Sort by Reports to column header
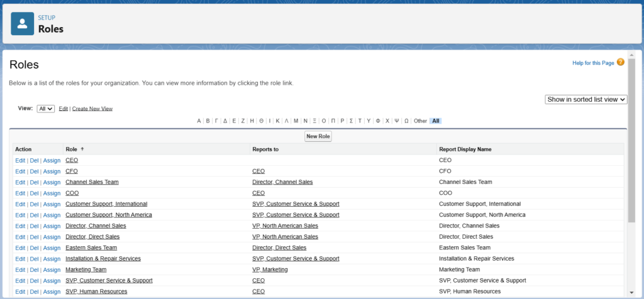Image resolution: width=644 pixels, height=299 pixels. click(265, 149)
